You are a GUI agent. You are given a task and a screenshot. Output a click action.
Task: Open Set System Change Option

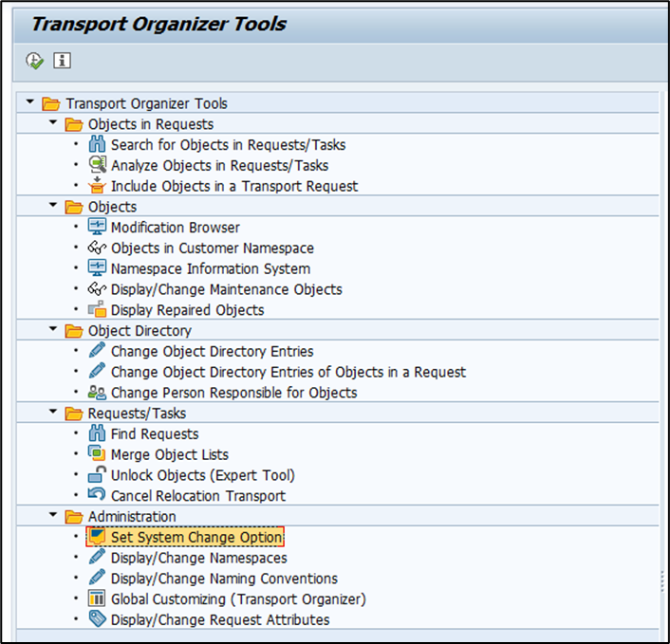tap(196, 538)
